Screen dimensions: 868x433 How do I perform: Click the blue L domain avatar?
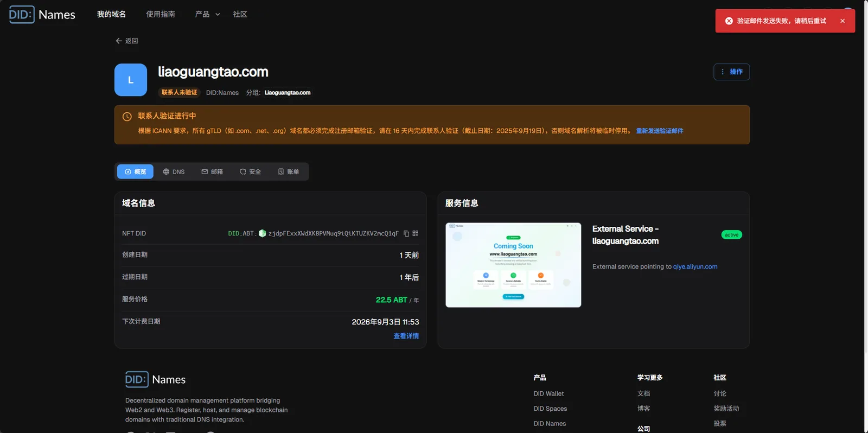[131, 80]
